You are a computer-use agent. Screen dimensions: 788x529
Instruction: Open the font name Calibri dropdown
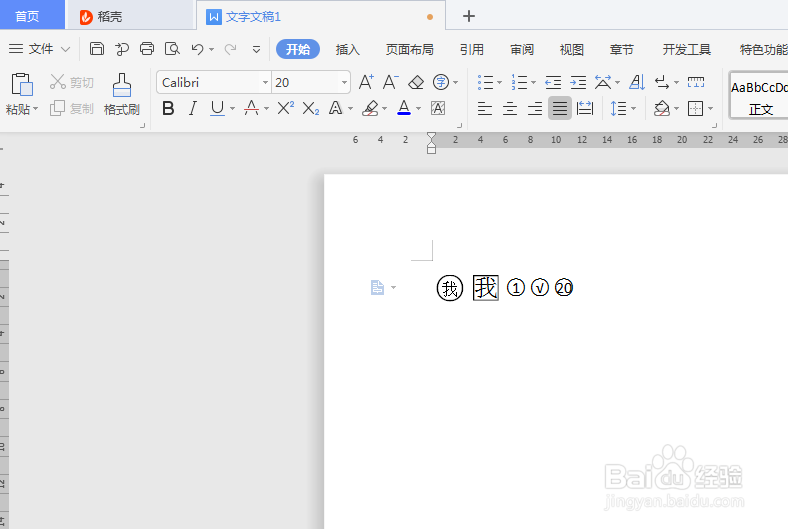click(265, 82)
